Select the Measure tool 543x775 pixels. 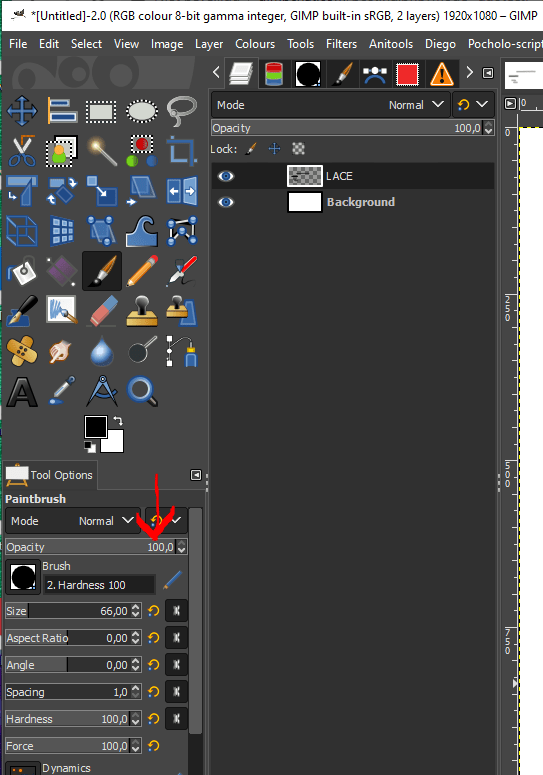[102, 391]
